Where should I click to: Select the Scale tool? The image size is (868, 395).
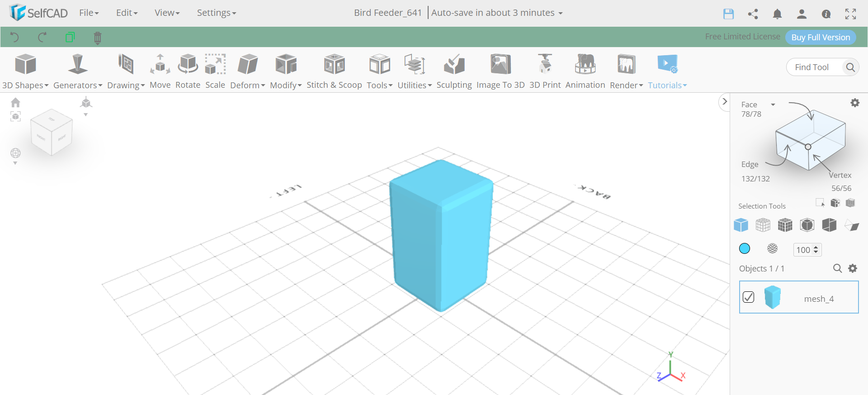pyautogui.click(x=215, y=71)
